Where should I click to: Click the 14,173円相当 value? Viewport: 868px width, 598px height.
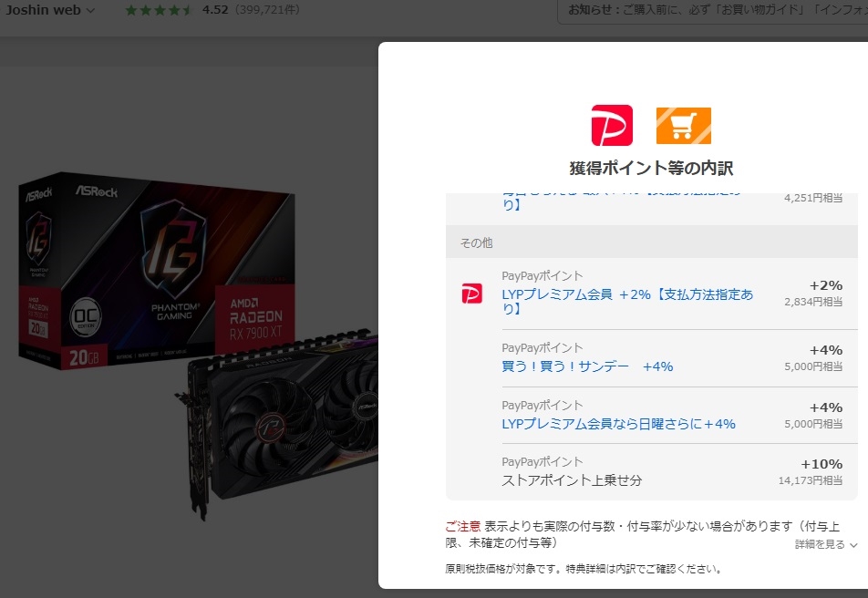click(811, 480)
